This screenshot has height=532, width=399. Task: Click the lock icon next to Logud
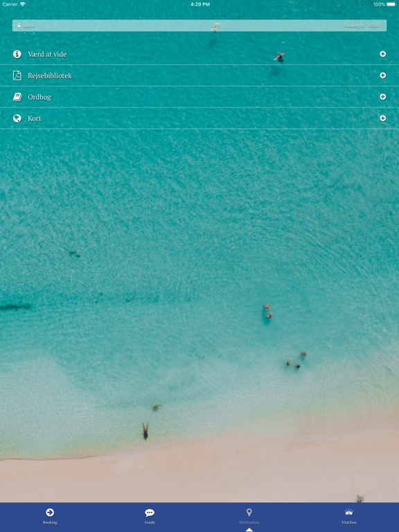point(19,26)
